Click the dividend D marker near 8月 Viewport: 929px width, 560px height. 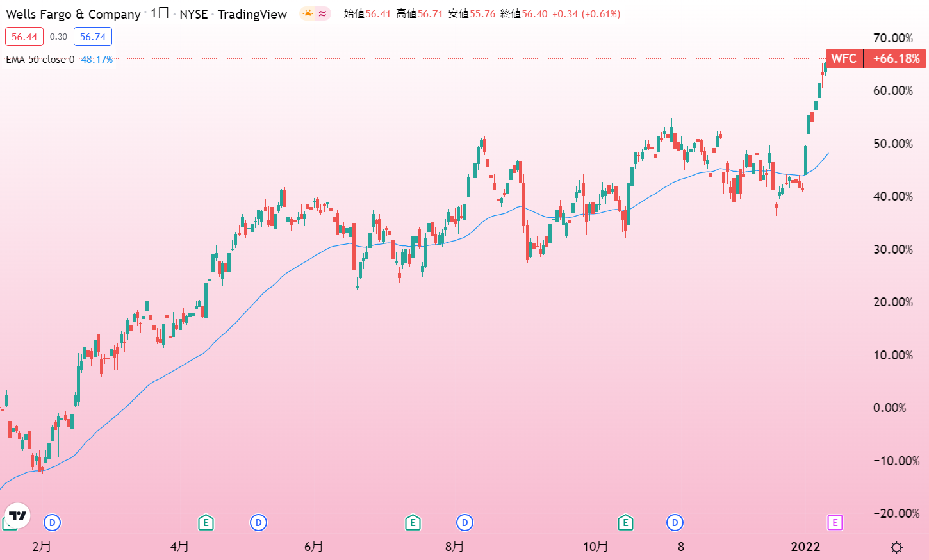click(464, 523)
